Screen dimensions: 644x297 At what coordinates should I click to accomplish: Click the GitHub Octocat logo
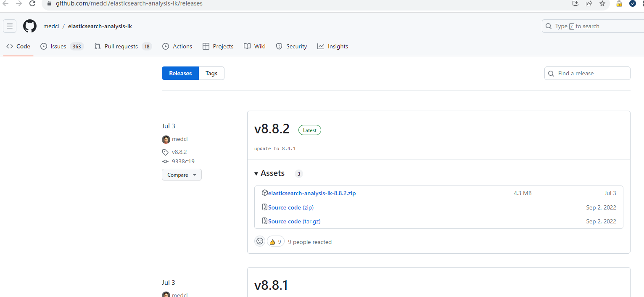coord(30,26)
